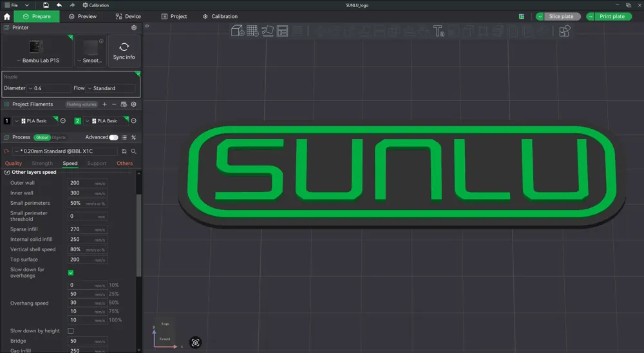644x353 pixels.
Task: Open Printer settings gear icon
Action: point(134,28)
